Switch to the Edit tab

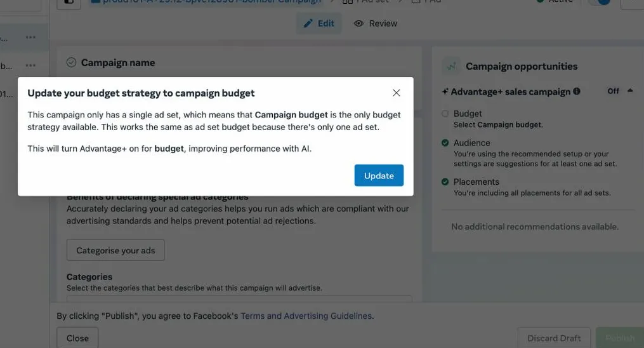click(x=319, y=23)
